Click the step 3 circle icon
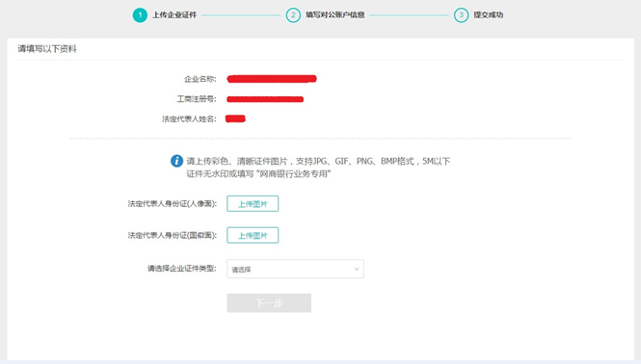The width and height of the screenshot is (641, 364). pyautogui.click(x=461, y=15)
